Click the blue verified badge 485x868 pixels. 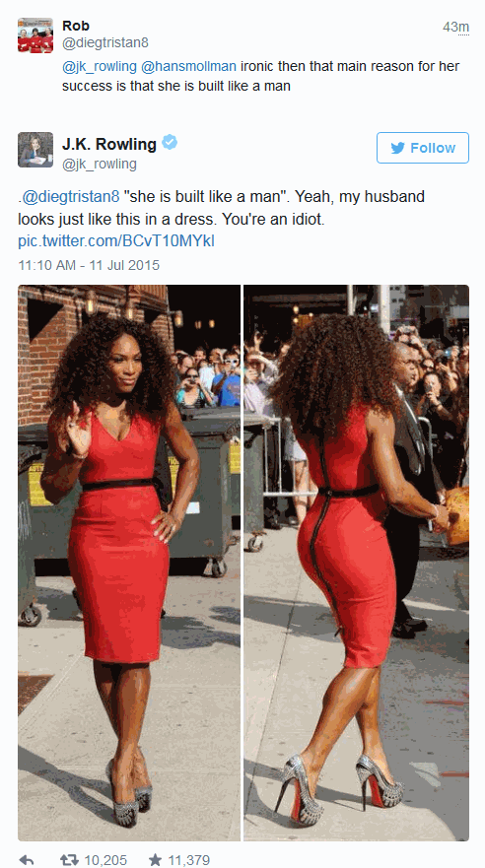[170, 143]
